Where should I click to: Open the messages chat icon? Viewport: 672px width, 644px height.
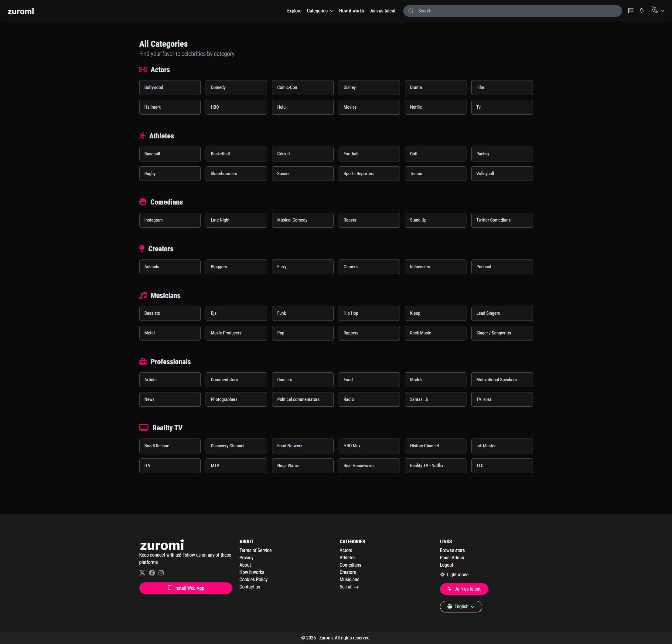point(630,11)
